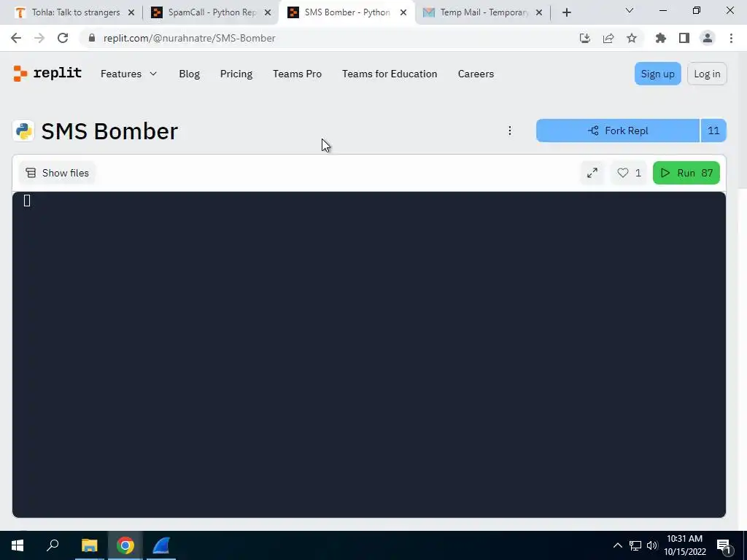Install app via address bar download icon

(x=585, y=38)
